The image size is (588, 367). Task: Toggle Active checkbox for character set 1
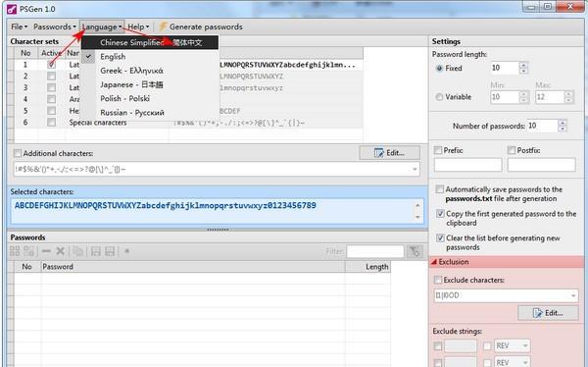(x=51, y=65)
